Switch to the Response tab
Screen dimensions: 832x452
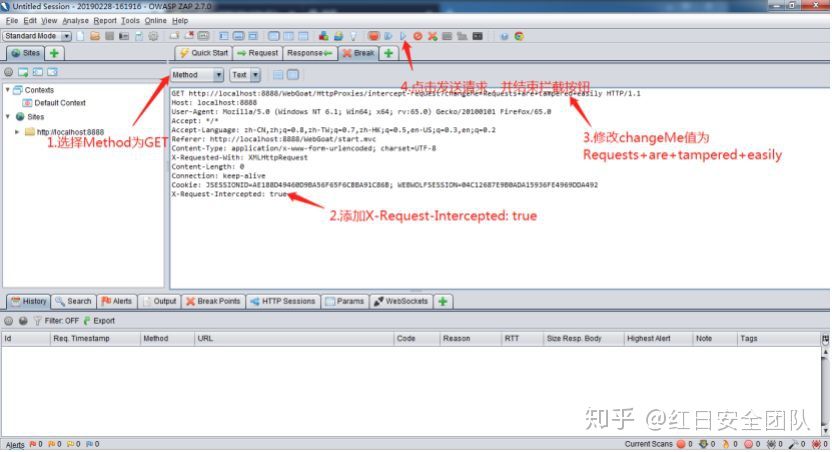coord(309,53)
